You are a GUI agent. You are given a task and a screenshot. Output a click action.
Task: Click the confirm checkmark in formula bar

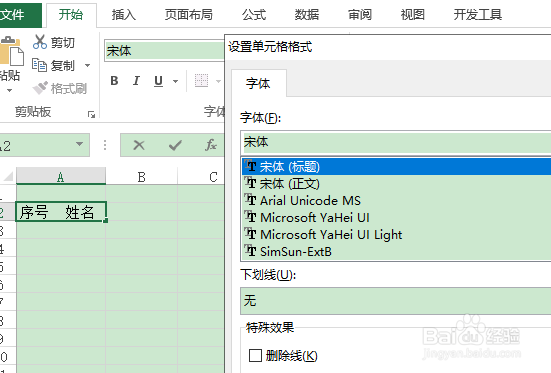(x=175, y=145)
